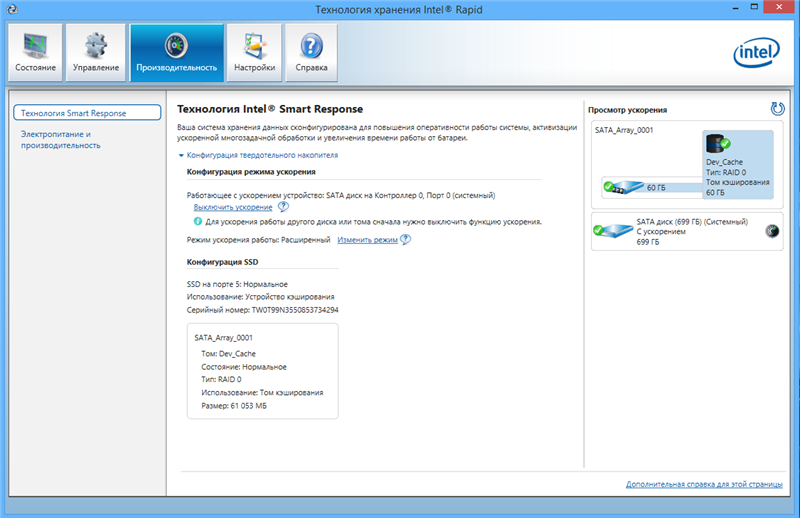Select Электропитание и производительность in sidebar
This screenshot has height=518, width=800.
pyautogui.click(x=61, y=139)
